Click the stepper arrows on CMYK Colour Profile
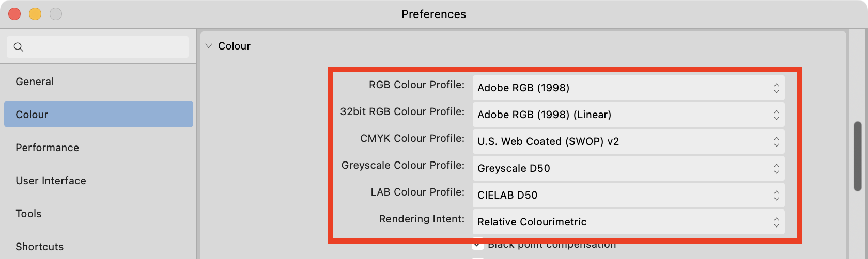This screenshot has width=868, height=259. click(776, 141)
